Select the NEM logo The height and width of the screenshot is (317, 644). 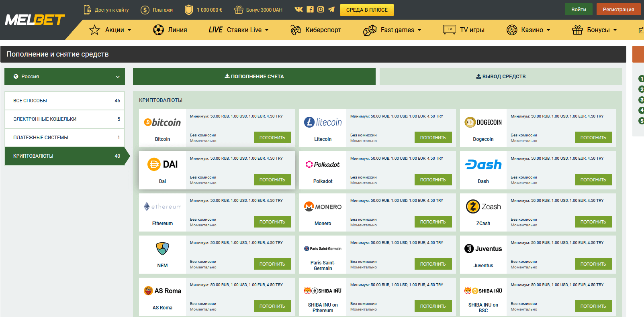(162, 248)
